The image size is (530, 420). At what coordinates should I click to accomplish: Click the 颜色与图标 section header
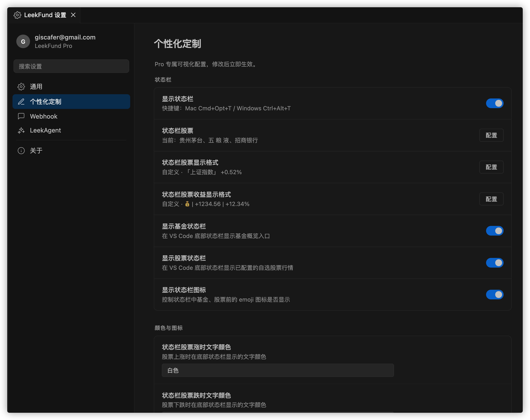168,328
